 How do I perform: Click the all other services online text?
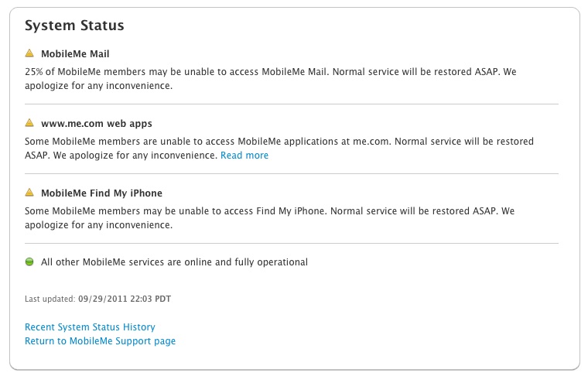point(174,262)
